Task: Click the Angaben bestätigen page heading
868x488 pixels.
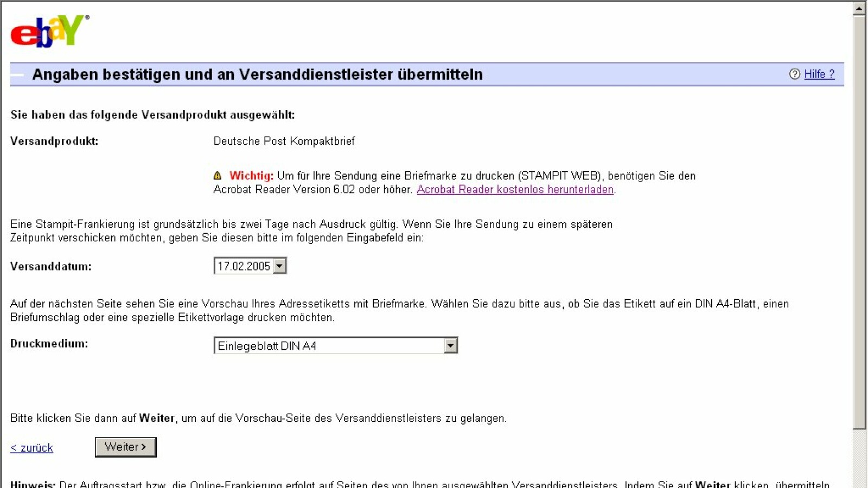Action: point(257,74)
